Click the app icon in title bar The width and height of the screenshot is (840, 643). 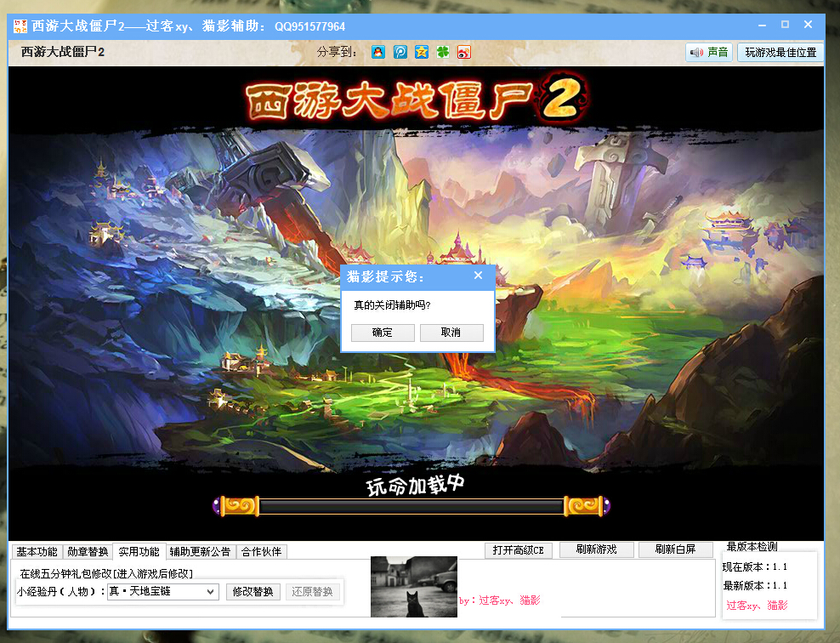[x=20, y=26]
